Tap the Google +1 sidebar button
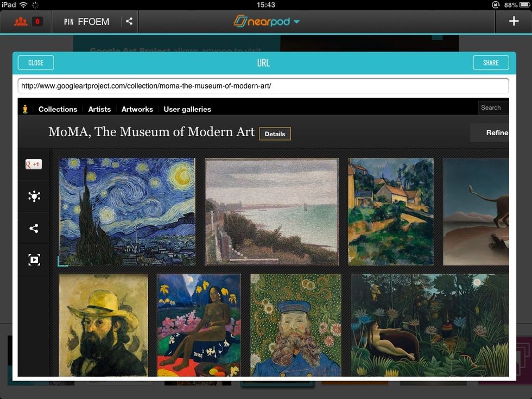532x399 pixels. [x=34, y=164]
